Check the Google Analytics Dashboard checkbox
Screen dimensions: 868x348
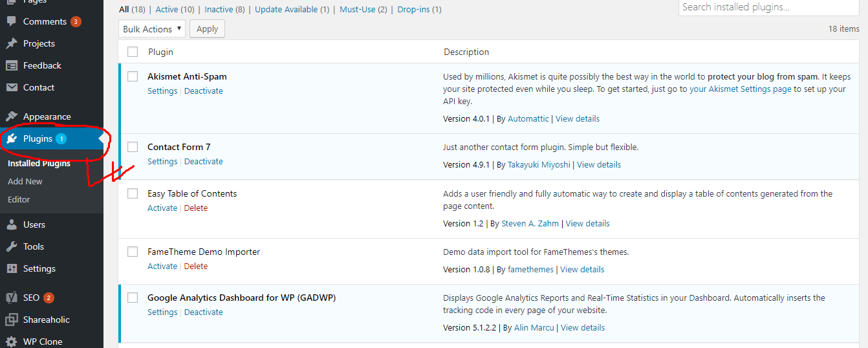pyautogui.click(x=133, y=298)
